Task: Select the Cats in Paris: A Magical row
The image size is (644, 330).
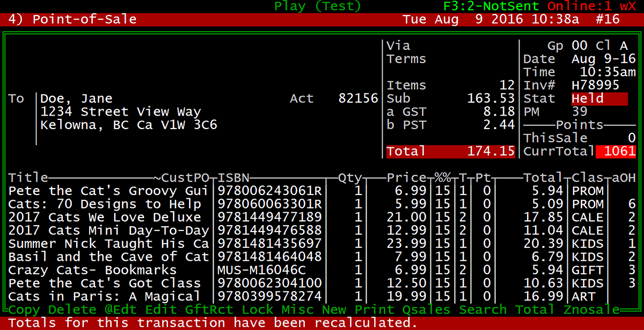Action: tap(105, 297)
